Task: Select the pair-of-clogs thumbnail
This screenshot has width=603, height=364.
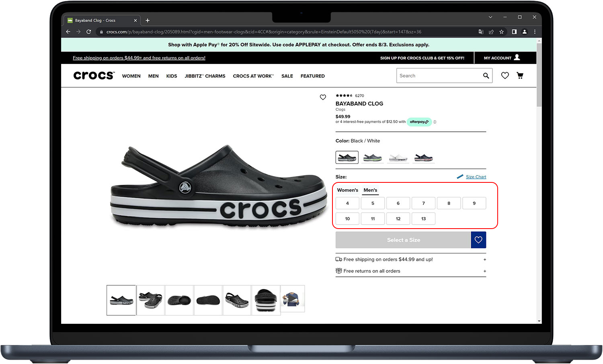Action: (151, 300)
